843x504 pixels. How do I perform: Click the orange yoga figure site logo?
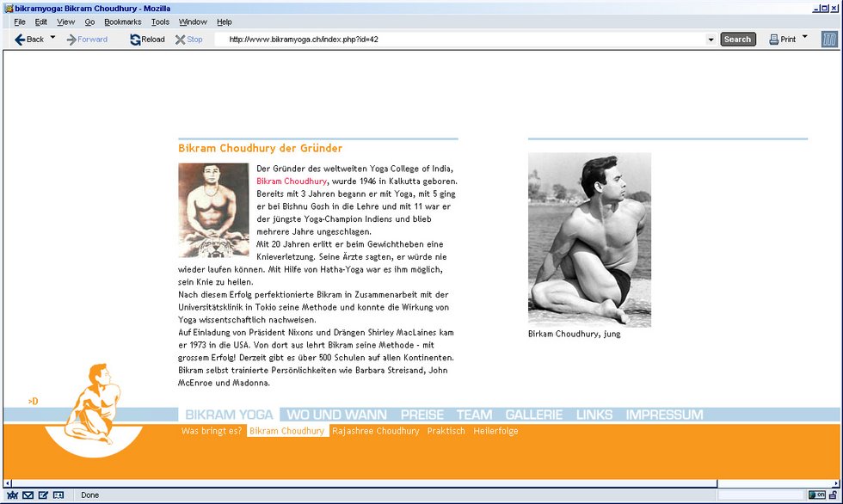click(x=94, y=410)
